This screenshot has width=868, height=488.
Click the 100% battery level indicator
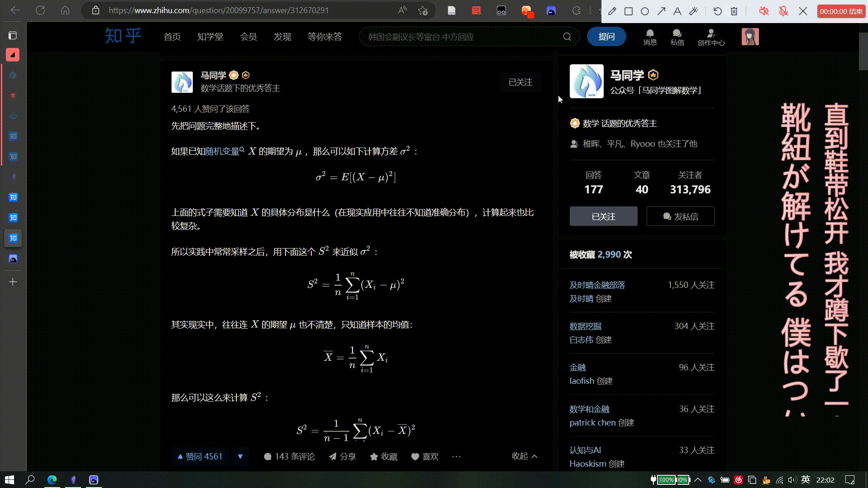[666, 480]
